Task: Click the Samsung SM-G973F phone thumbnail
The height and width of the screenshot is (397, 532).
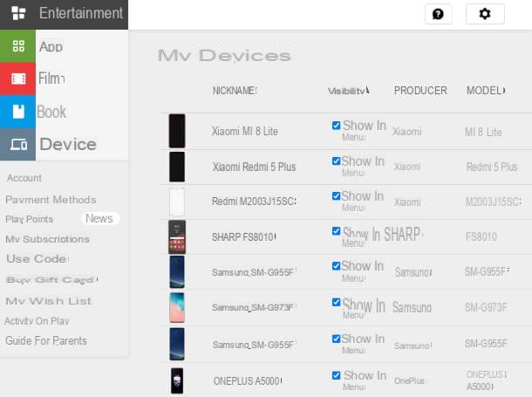Action: pyautogui.click(x=177, y=308)
